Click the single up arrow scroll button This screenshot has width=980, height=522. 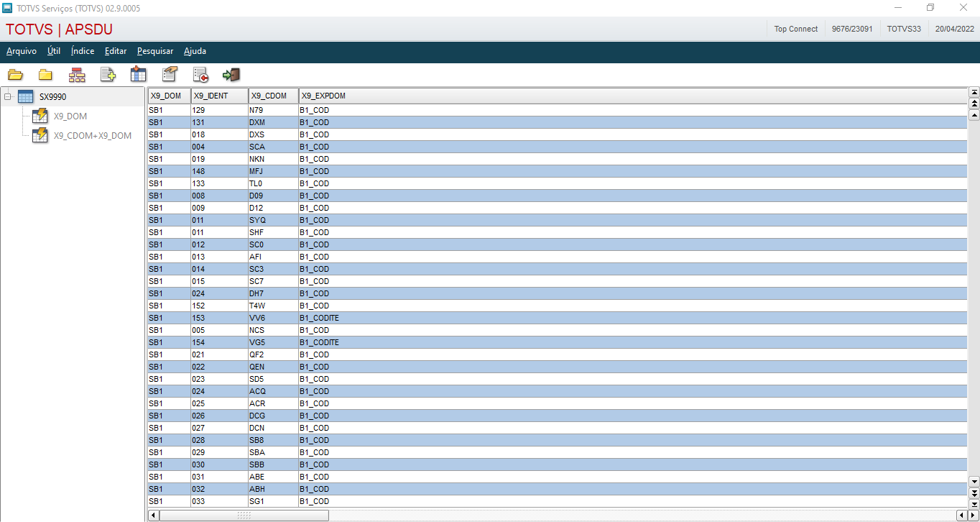click(x=974, y=115)
